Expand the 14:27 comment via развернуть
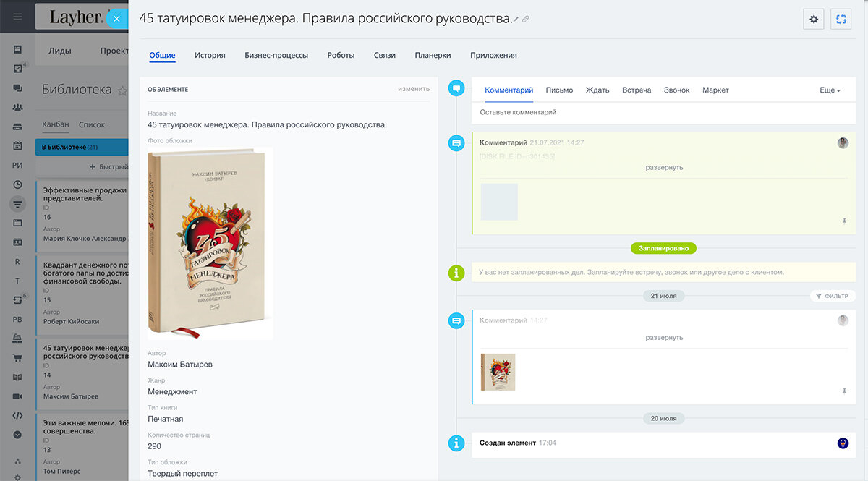Viewport: 868px width, 481px height. point(664,337)
